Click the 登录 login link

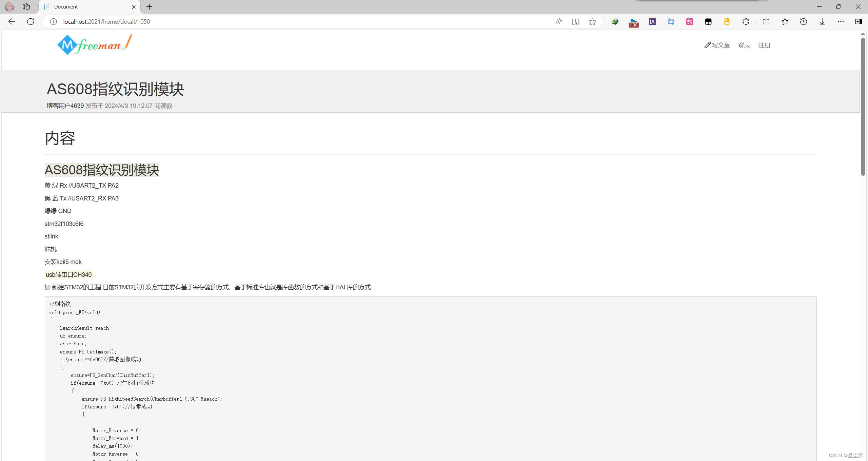click(744, 45)
